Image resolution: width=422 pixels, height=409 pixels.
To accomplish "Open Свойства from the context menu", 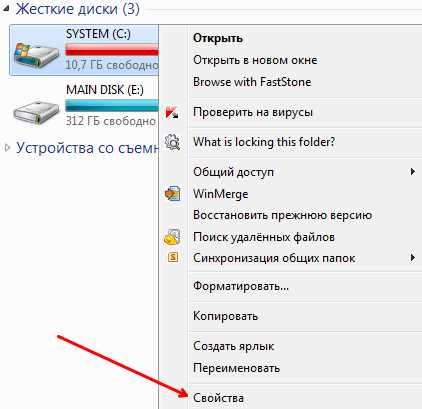I will point(218,398).
